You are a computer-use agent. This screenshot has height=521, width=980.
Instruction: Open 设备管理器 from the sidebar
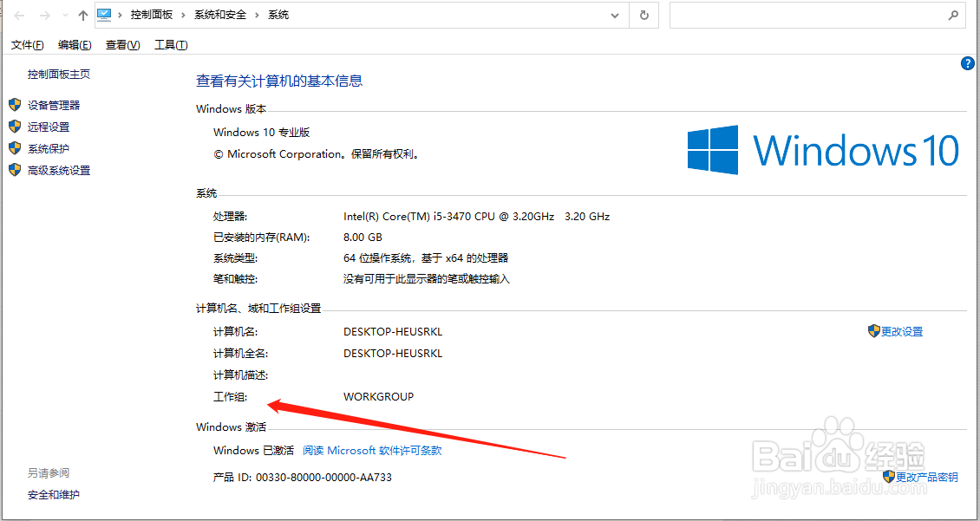[54, 106]
